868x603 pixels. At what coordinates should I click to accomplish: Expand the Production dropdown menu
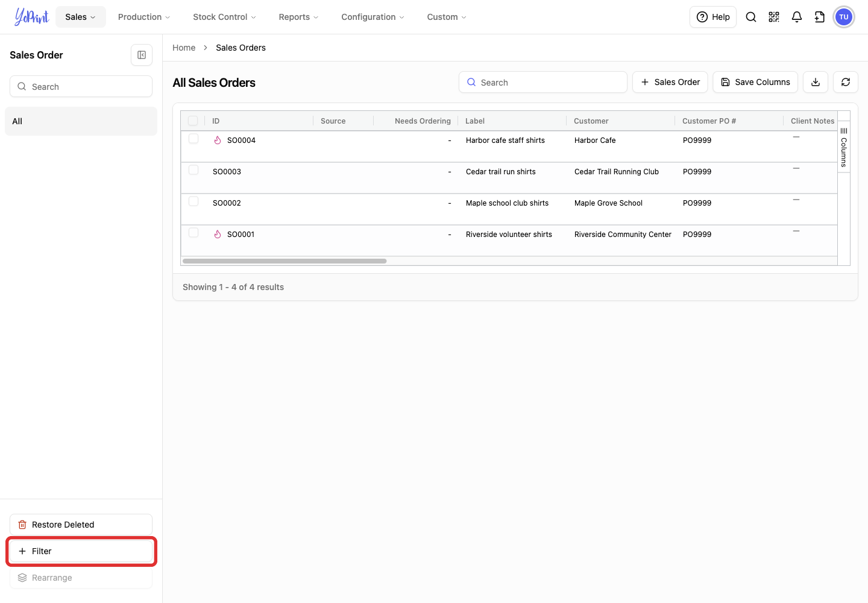[x=144, y=17]
